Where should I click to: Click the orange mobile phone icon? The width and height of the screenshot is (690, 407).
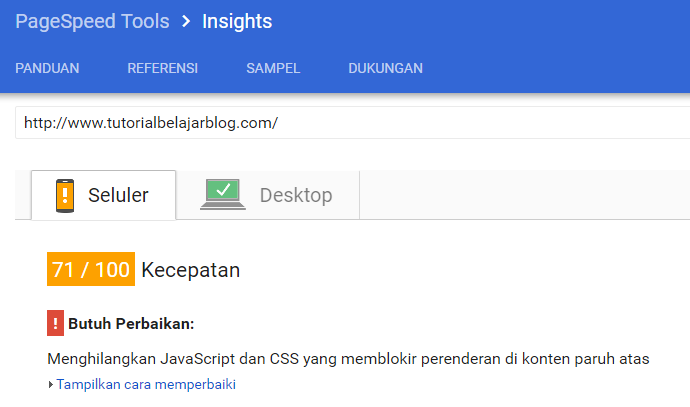(66, 195)
